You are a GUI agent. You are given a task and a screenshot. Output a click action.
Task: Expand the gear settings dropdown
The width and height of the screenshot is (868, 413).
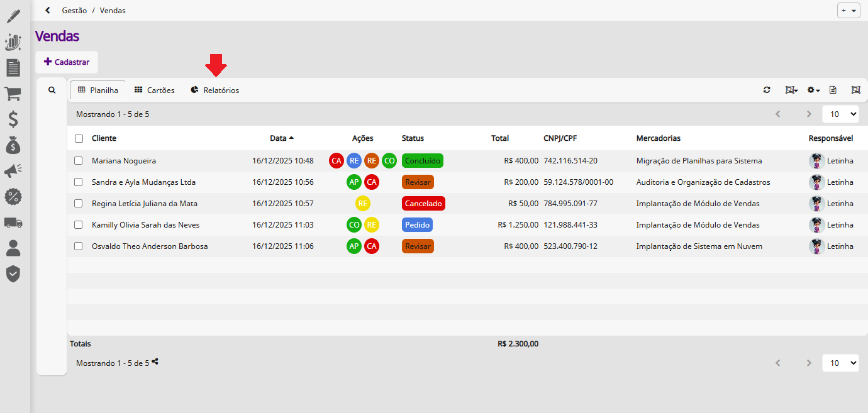pyautogui.click(x=813, y=91)
